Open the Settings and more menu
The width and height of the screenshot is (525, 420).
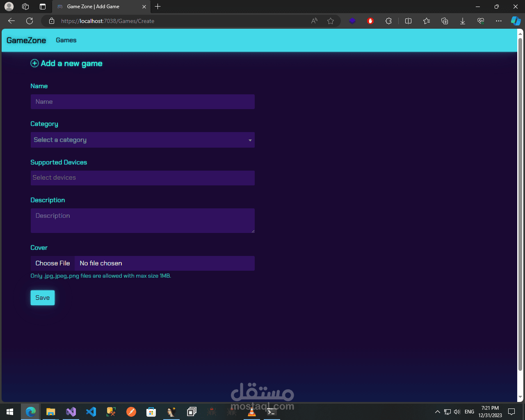click(x=499, y=21)
